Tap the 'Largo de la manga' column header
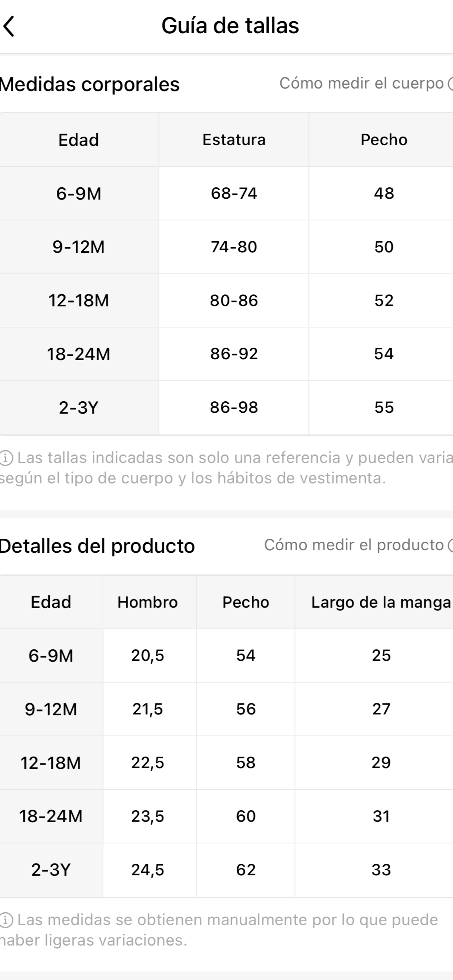This screenshot has width=453, height=980. [381, 602]
